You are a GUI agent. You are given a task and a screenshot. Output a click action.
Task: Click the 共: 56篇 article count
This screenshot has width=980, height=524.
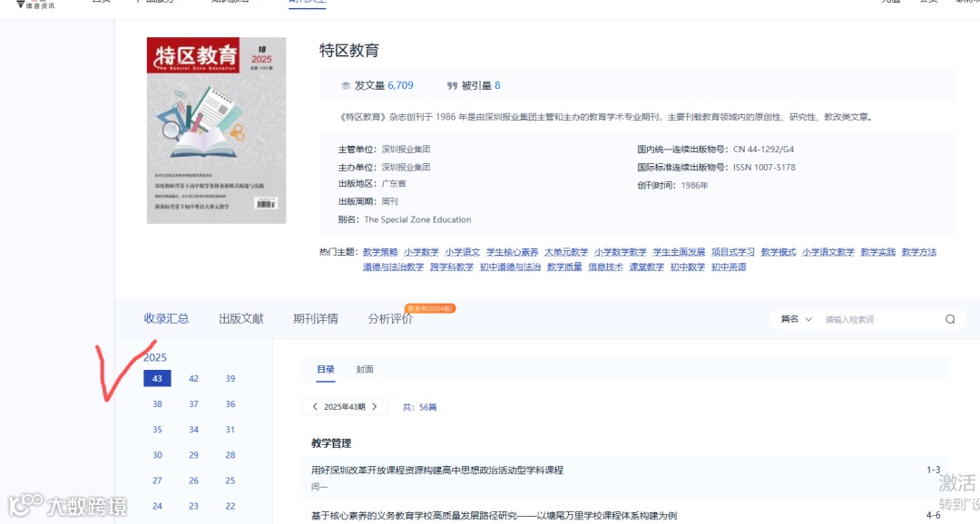419,407
